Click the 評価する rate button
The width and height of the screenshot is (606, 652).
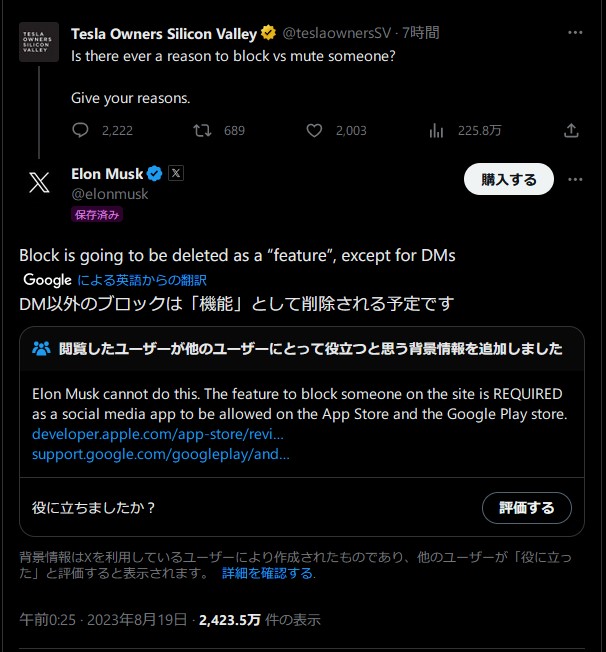pyautogui.click(x=526, y=508)
